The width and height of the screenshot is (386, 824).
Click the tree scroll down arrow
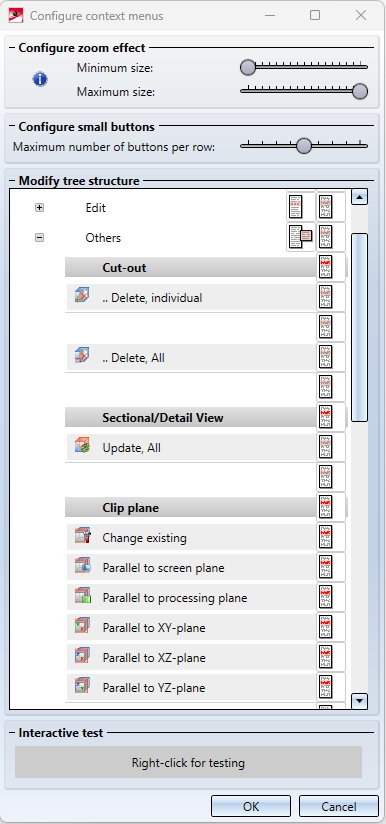point(360,700)
